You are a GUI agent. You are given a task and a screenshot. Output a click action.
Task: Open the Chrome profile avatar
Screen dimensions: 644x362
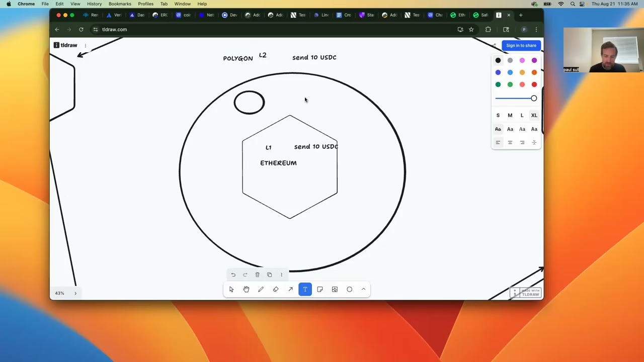click(x=524, y=30)
